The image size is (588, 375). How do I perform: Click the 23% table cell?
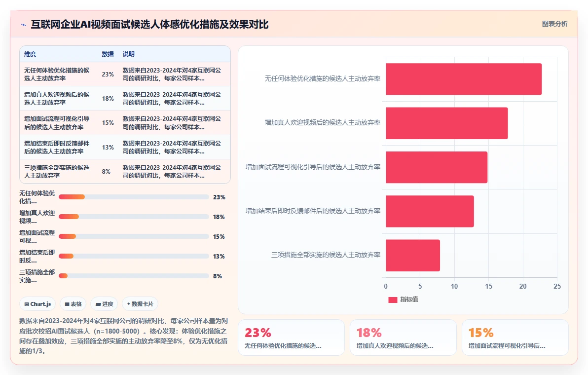coord(108,74)
